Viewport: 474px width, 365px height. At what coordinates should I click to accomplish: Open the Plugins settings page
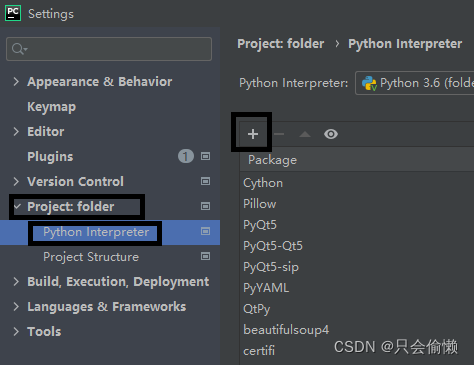pos(50,157)
